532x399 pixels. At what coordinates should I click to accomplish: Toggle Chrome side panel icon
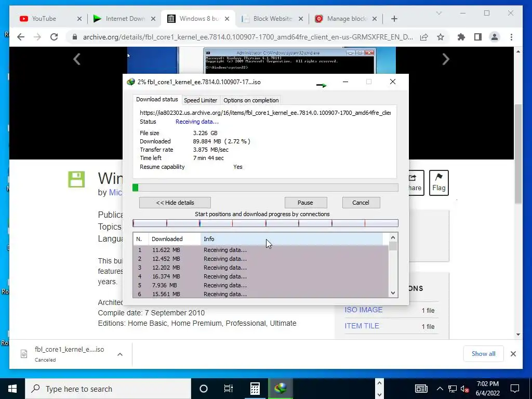pos(478,37)
